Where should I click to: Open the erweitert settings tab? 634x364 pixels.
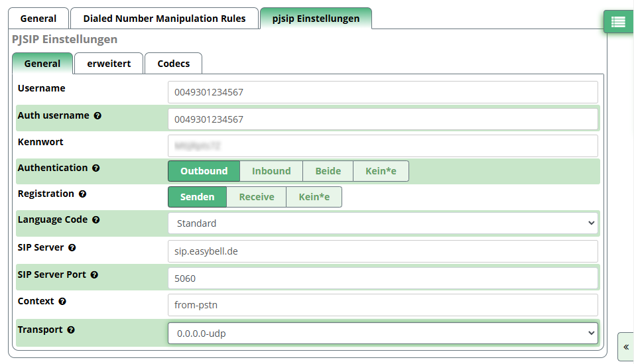pyautogui.click(x=109, y=64)
